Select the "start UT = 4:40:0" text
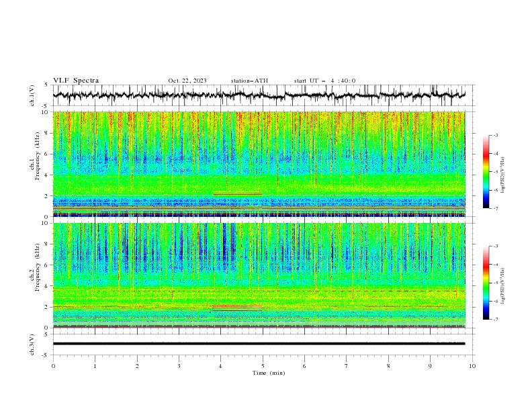This screenshot has width=532, height=411. pyautogui.click(x=324, y=81)
